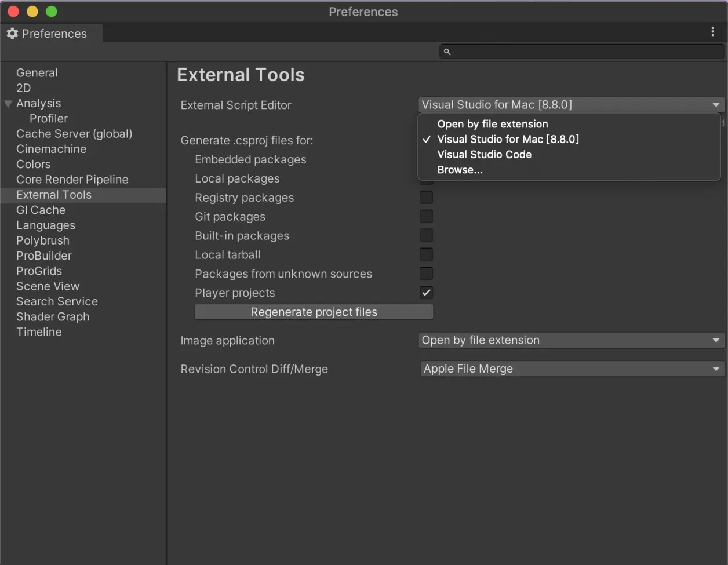Enable Registry packages checkbox
Viewport: 728px width, 565px height.
pos(426,197)
